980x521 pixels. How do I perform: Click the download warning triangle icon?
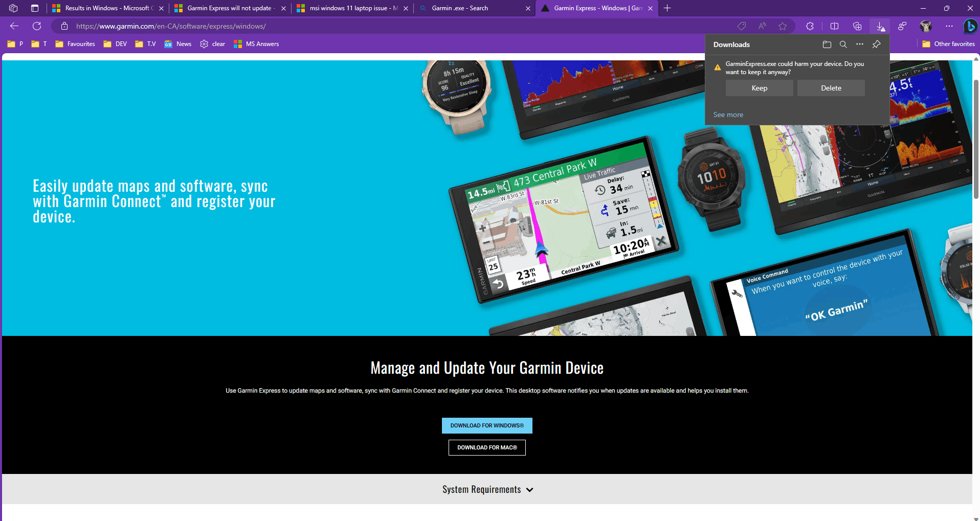[718, 67]
